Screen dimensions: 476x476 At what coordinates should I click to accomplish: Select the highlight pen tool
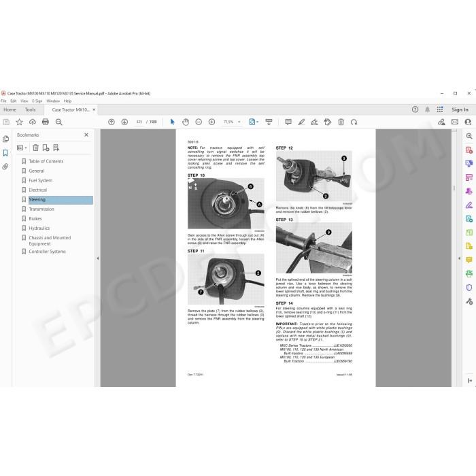tap(301, 122)
